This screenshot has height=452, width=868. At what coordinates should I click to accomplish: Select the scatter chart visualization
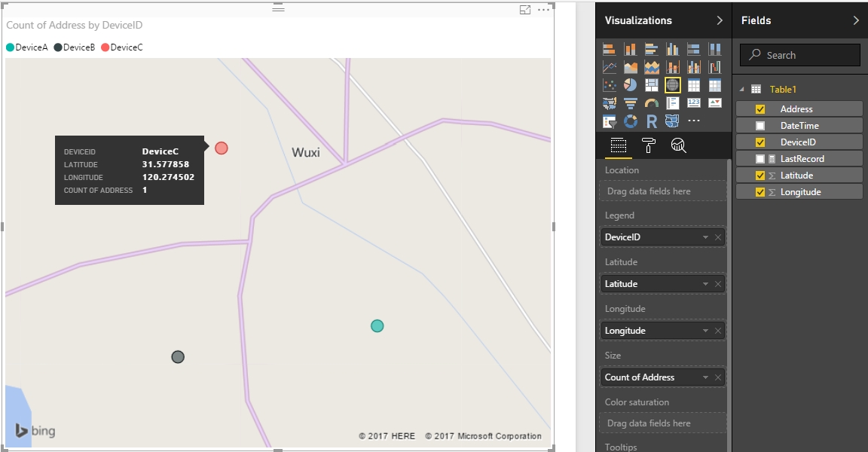point(609,85)
